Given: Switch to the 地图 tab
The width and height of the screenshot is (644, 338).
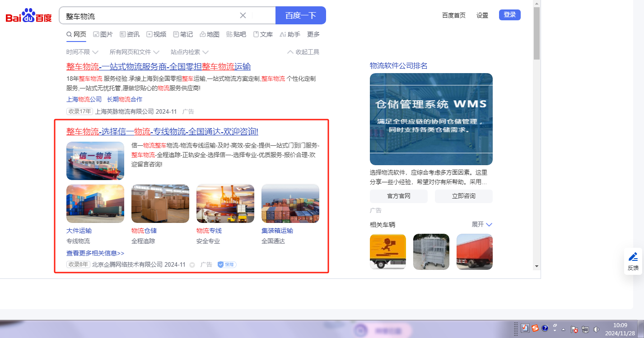Looking at the screenshot, I should point(210,34).
